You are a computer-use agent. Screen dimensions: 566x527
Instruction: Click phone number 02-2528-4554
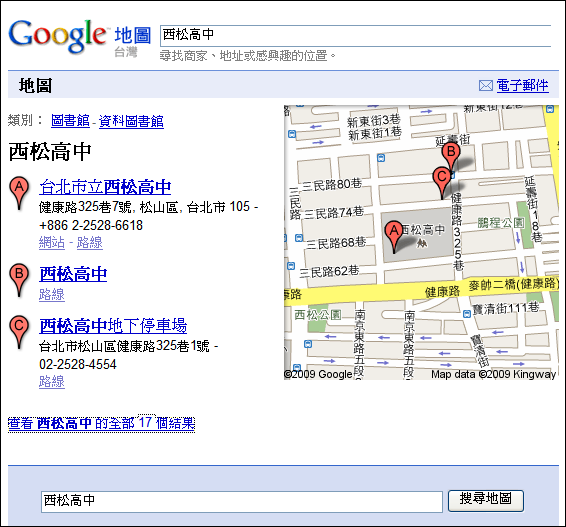(x=78, y=364)
